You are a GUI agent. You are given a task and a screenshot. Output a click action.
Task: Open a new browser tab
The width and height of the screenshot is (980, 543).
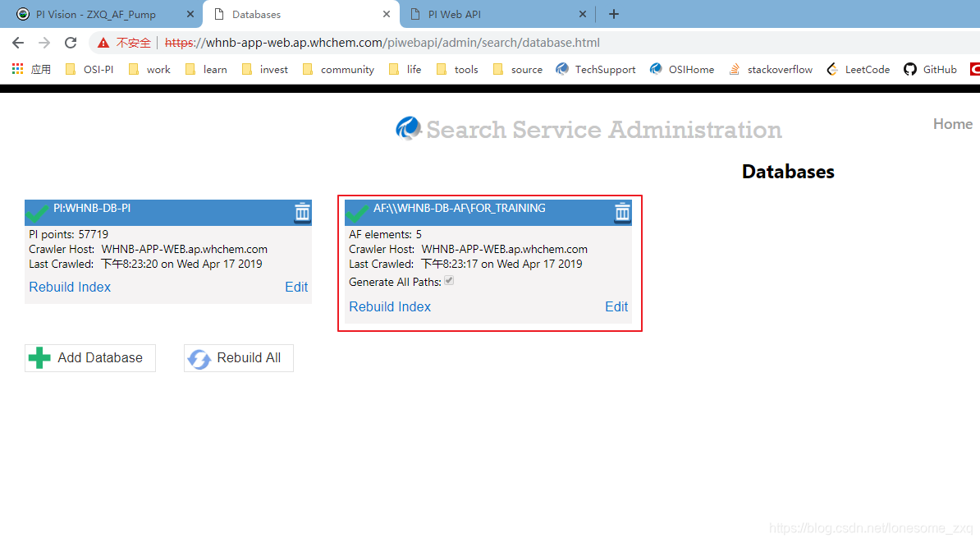[614, 14]
